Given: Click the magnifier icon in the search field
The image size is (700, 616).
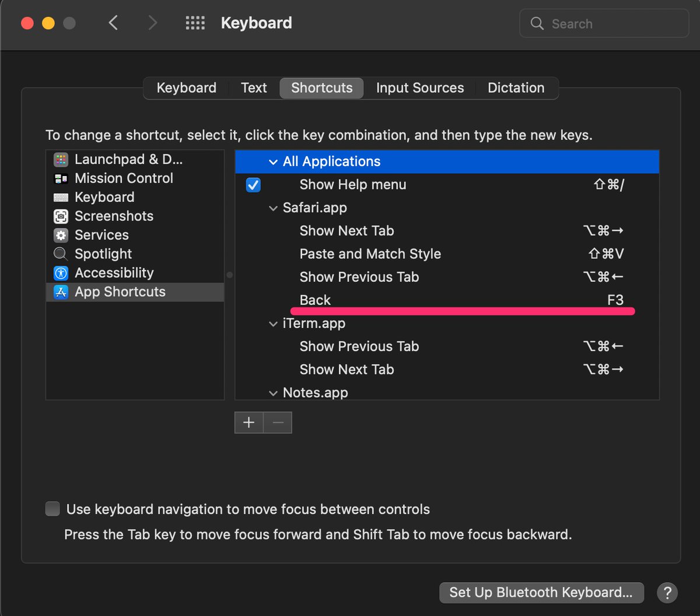Looking at the screenshot, I should [x=537, y=23].
